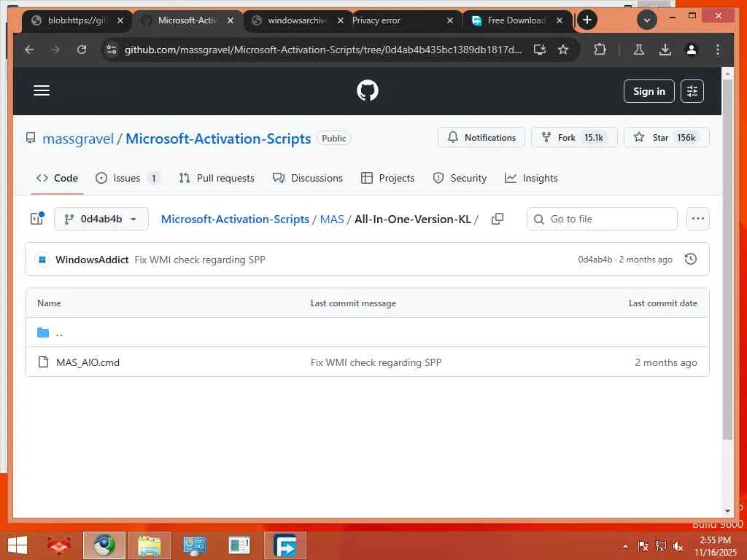Open the Code repository tab
This screenshot has height=560, width=747.
click(x=57, y=178)
